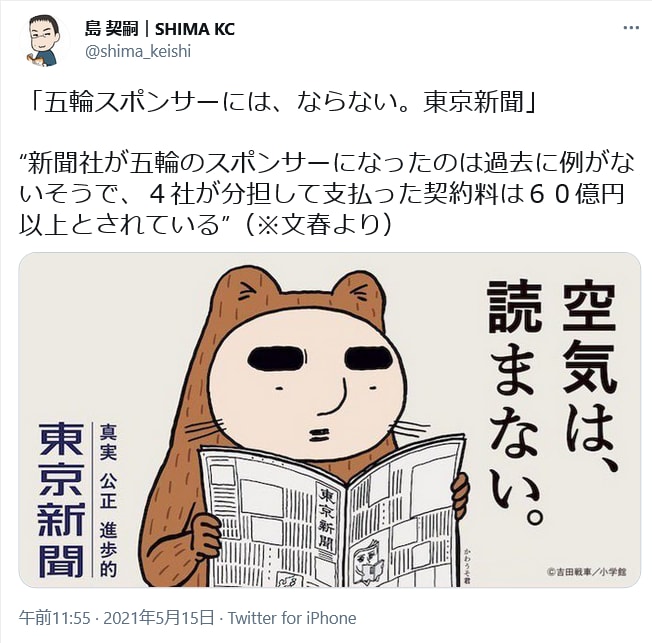652x643 pixels.
Task: Click the 真実 公正 進歩的 tagline
Action: point(108,500)
